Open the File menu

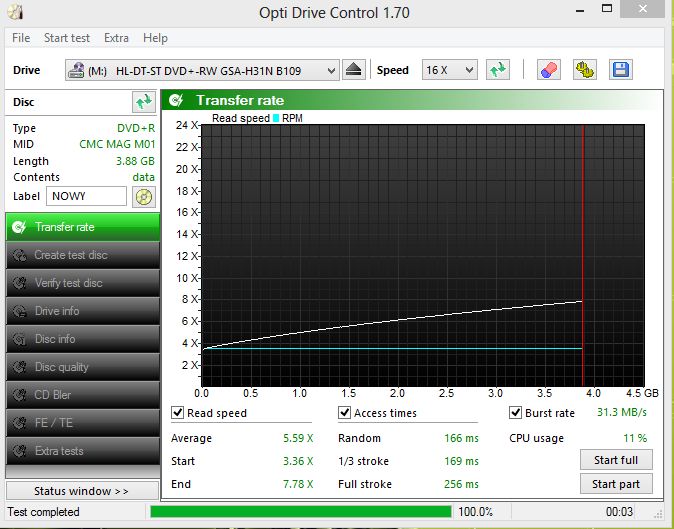tap(21, 38)
